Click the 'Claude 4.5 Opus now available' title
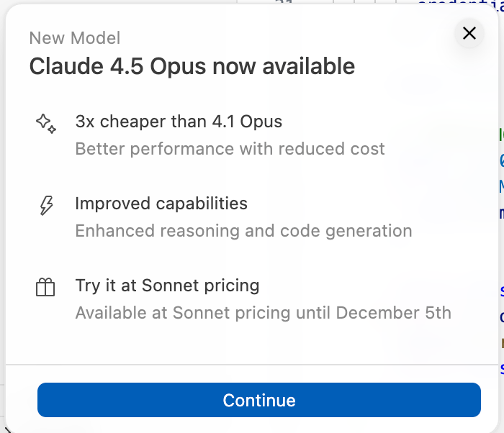This screenshot has width=504, height=433. pos(192,66)
